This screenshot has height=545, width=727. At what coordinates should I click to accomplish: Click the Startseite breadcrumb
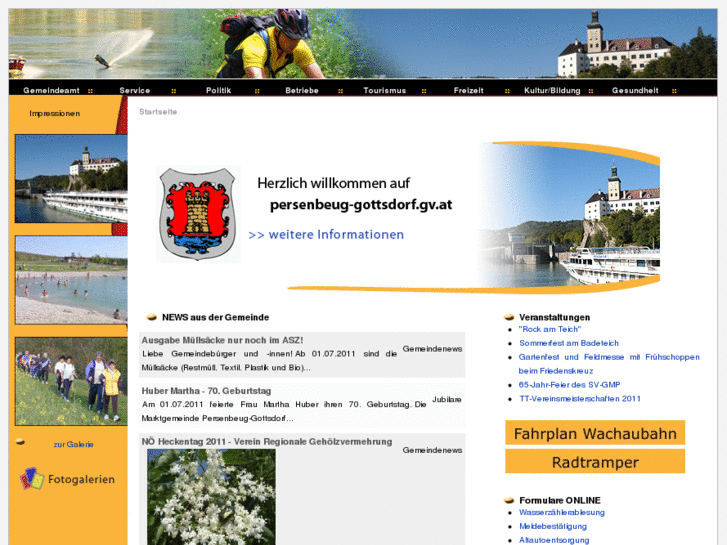[158, 112]
